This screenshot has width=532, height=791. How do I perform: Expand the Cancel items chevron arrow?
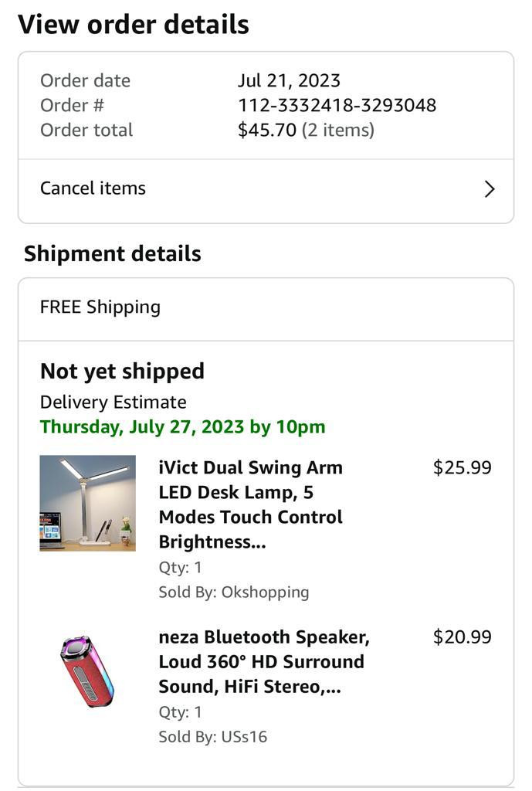coord(489,189)
